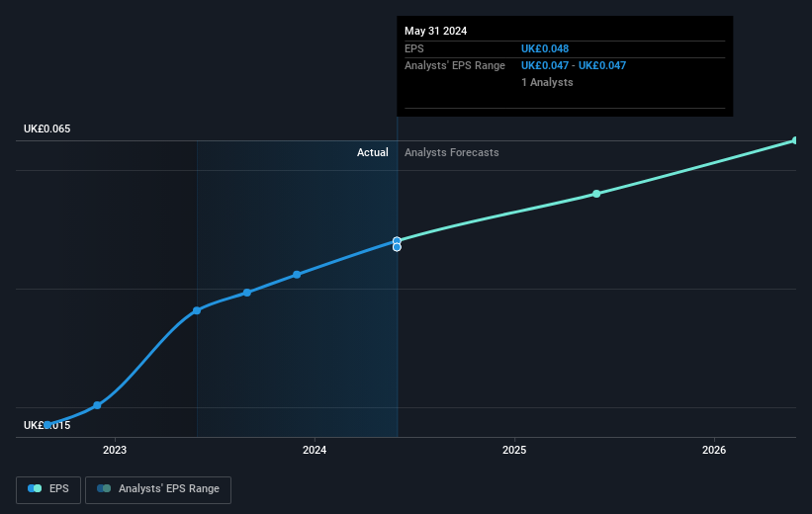Screen dimensions: 812x514
Task: Select the EPS data point at shaded region start
Action: [x=197, y=310]
